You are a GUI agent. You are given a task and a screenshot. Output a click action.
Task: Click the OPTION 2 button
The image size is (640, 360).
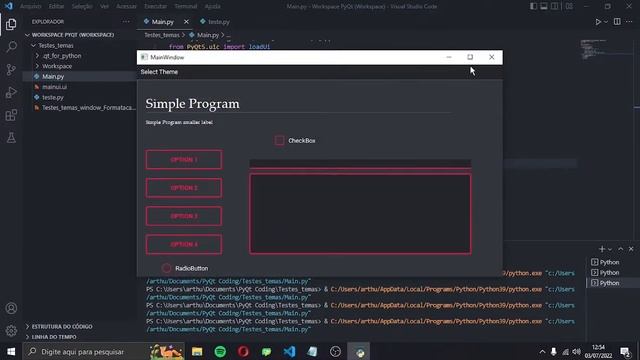pos(184,188)
